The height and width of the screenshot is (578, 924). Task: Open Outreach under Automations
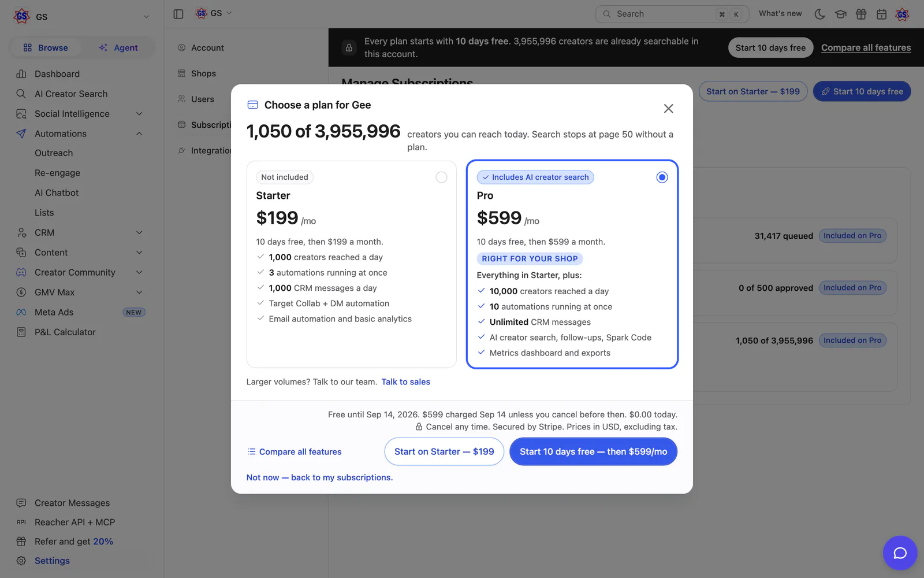(x=54, y=153)
